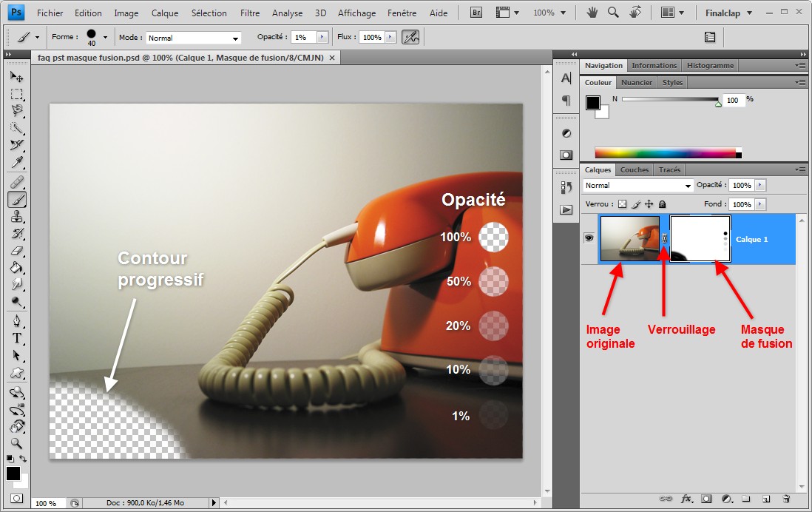Open the Finalclap workspace dropdown
Screen dimensions: 812x512
click(728, 13)
